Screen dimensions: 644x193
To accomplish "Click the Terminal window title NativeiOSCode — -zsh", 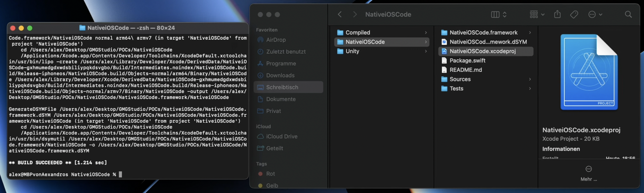I will (x=131, y=28).
